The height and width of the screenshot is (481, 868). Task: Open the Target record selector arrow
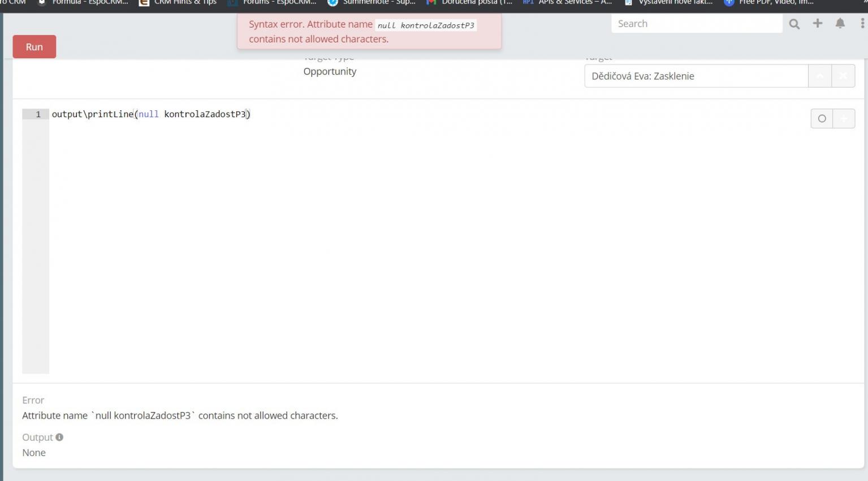[x=819, y=76]
